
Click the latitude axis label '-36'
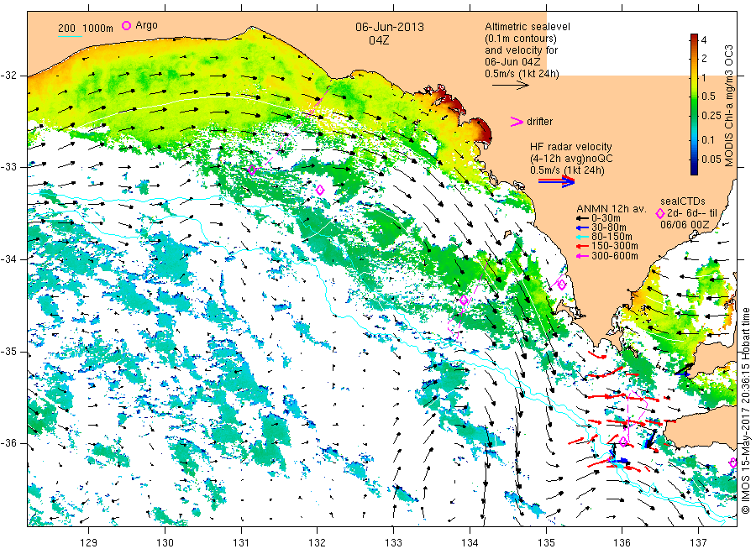[x=8, y=443]
